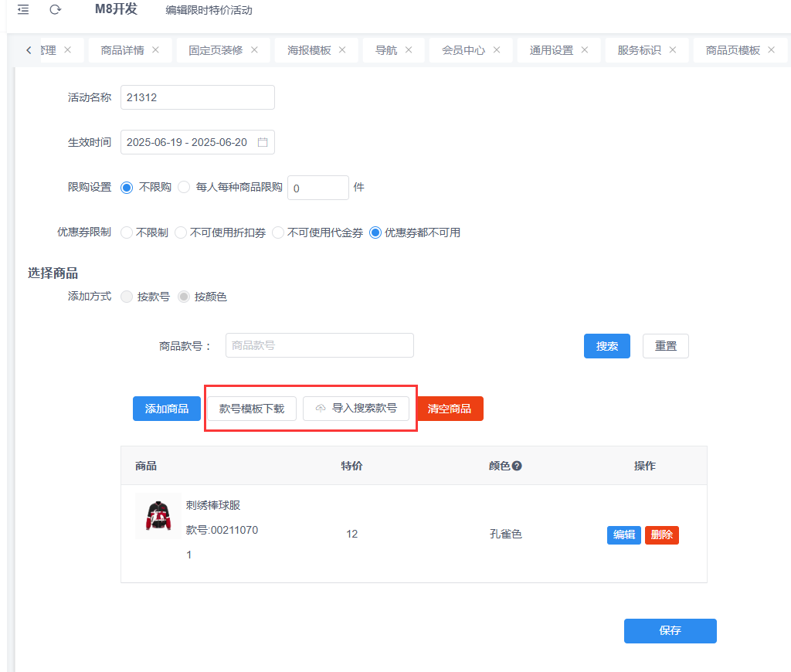
Task: Click the color value 孔雀色
Action: tap(505, 534)
